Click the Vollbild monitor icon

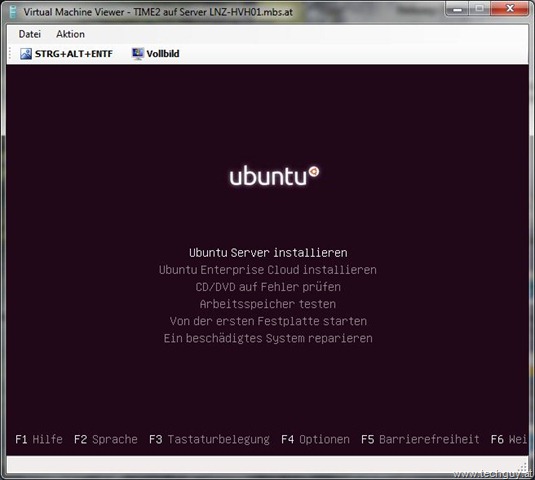coord(138,54)
